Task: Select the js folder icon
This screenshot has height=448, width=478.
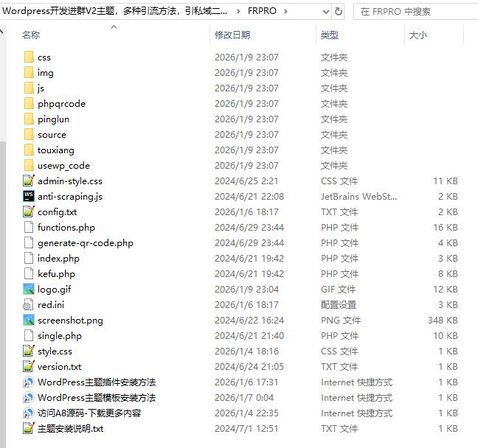Action: (x=29, y=88)
